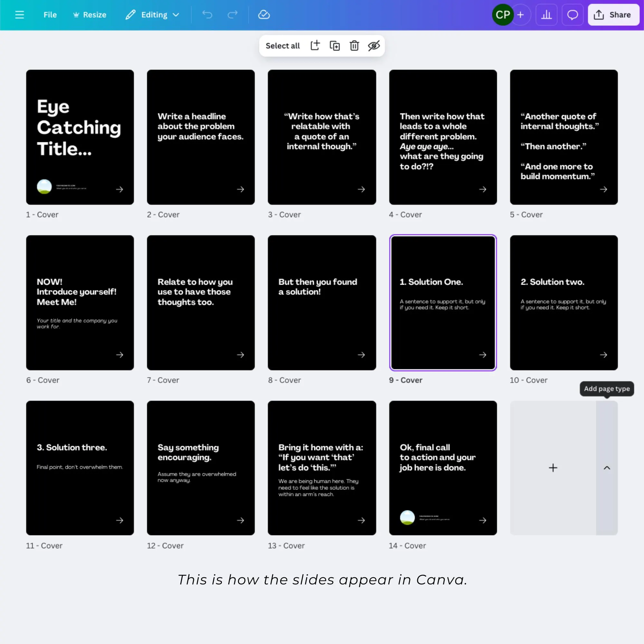The image size is (644, 644).
Task: Select the But then you found a solution slide
Action: click(322, 303)
